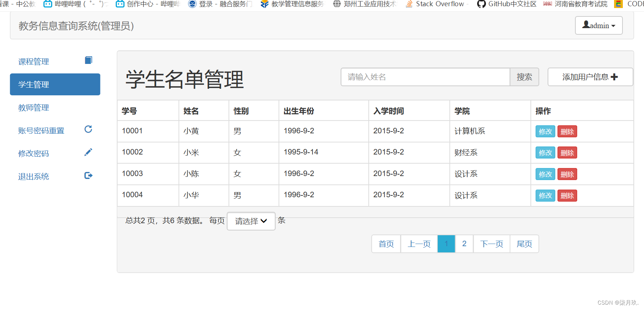Click the 登录 - 融合服务门 bookmark icon
This screenshot has height=309, width=644.
coord(192,4)
